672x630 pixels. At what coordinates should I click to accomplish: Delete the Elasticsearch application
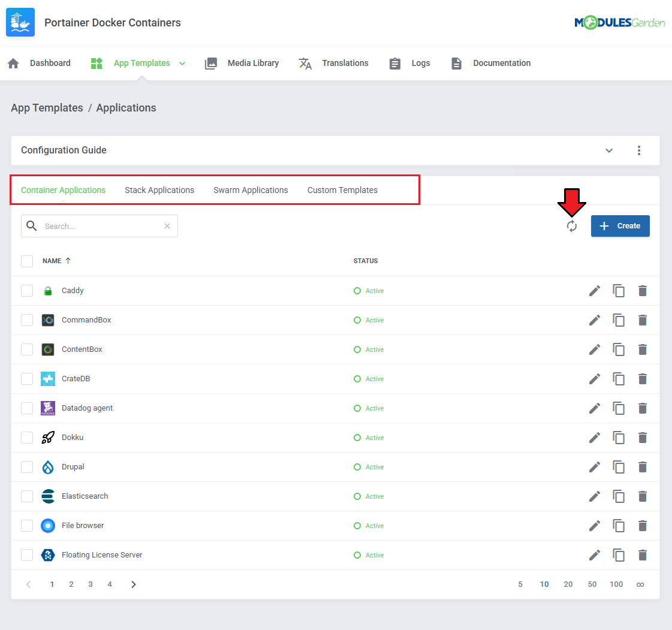click(x=643, y=496)
